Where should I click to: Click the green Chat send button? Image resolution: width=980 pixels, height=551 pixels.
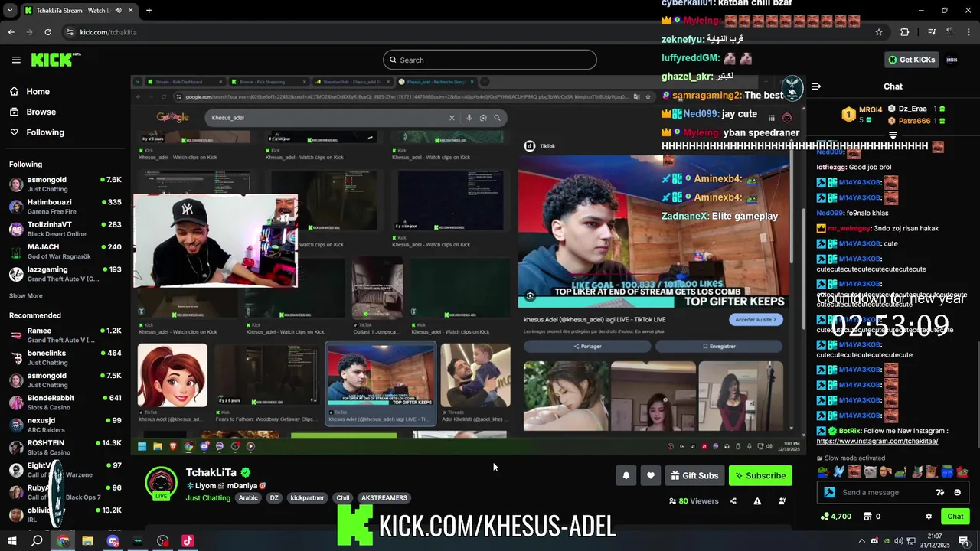[955, 517]
